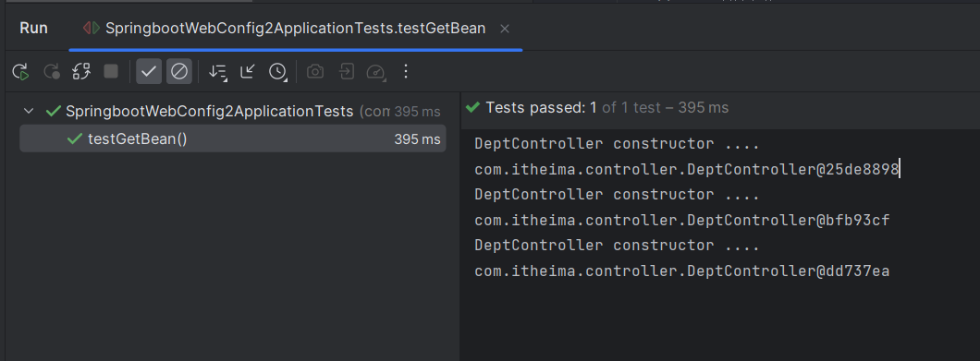Viewport: 980px width, 361px height.
Task: Close the testGetBean run tab
Action: (505, 29)
